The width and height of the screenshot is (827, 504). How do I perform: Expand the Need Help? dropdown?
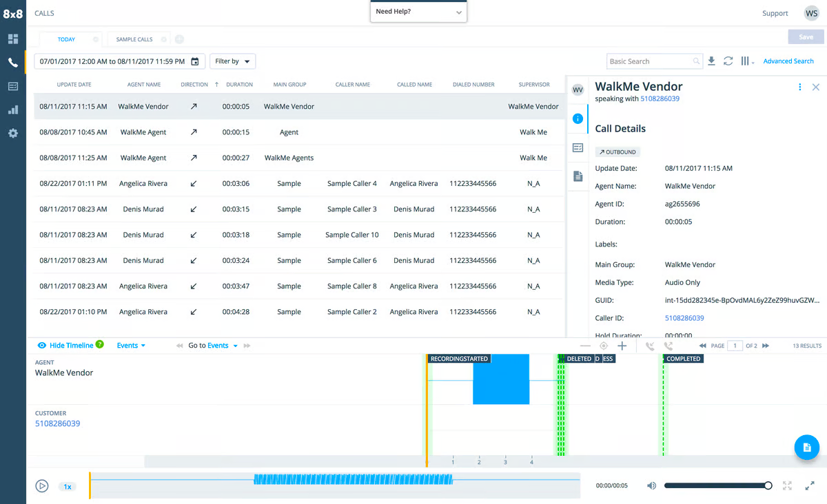pyautogui.click(x=418, y=12)
